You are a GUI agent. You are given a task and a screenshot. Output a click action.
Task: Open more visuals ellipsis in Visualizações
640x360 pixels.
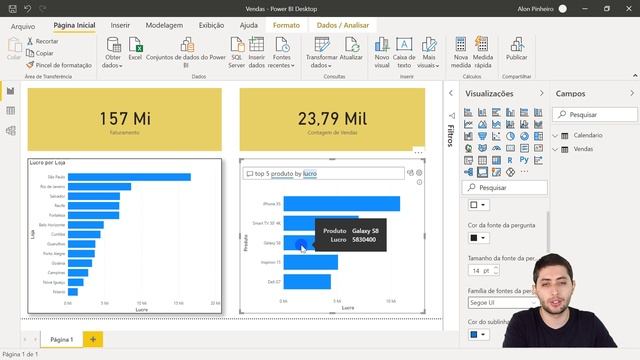click(524, 172)
